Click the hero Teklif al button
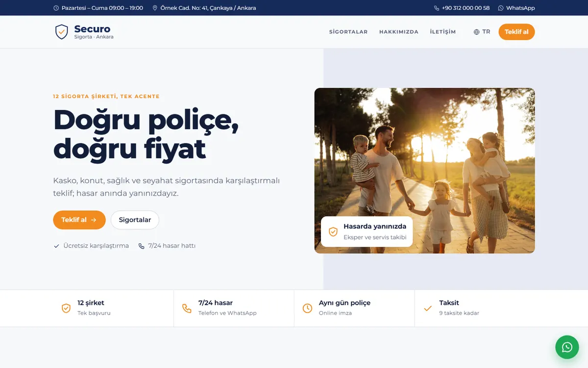The width and height of the screenshot is (588, 368). tap(79, 220)
